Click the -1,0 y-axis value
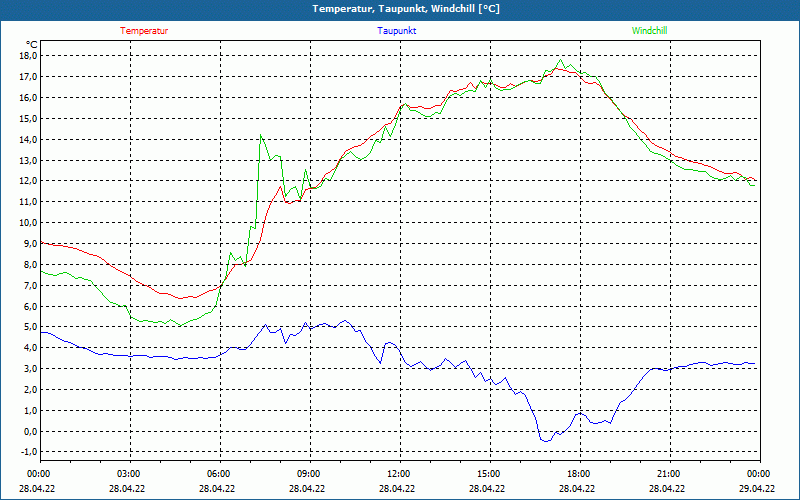 pos(30,452)
